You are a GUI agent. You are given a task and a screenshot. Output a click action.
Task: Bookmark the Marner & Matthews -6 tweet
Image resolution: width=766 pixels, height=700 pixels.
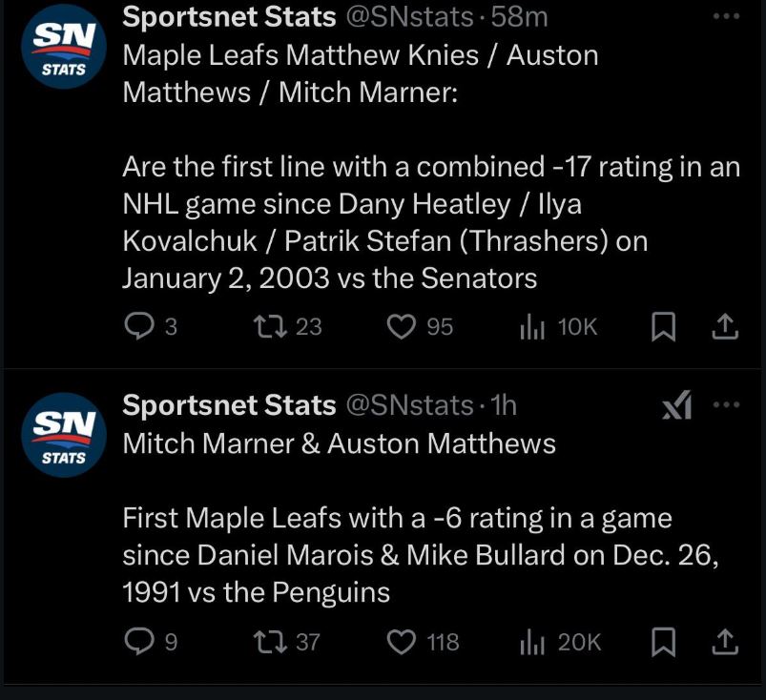(x=663, y=642)
